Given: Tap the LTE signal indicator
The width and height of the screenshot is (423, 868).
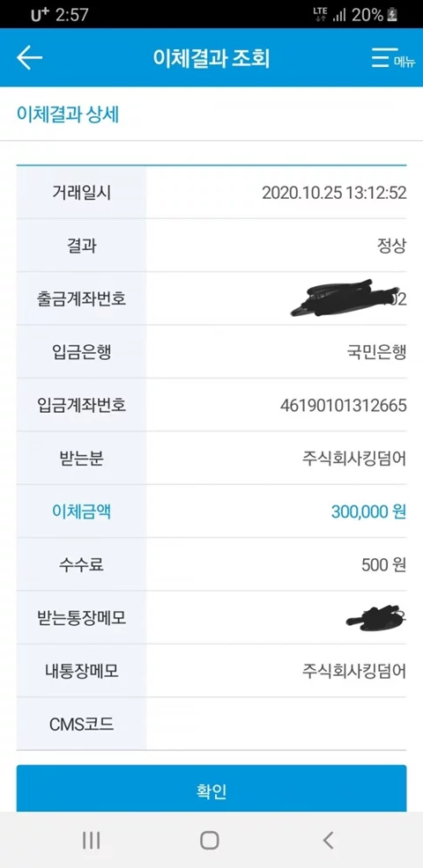Looking at the screenshot, I should 321,15.
